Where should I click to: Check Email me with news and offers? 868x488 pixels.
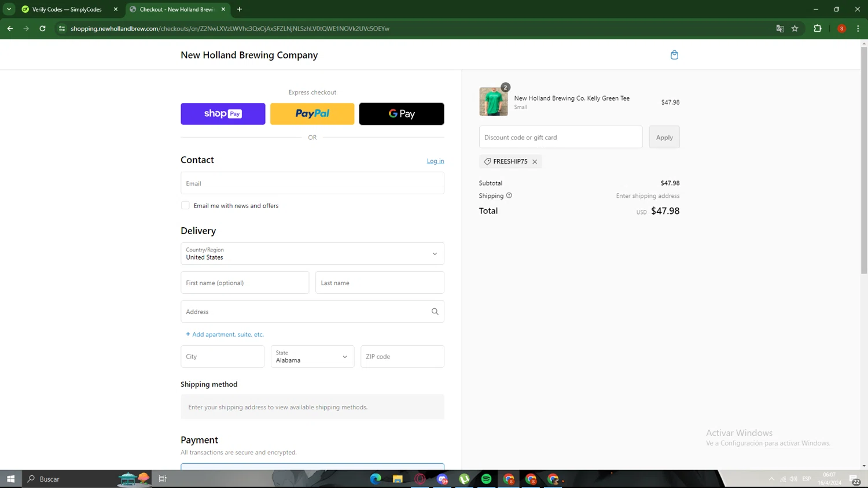pyautogui.click(x=185, y=205)
